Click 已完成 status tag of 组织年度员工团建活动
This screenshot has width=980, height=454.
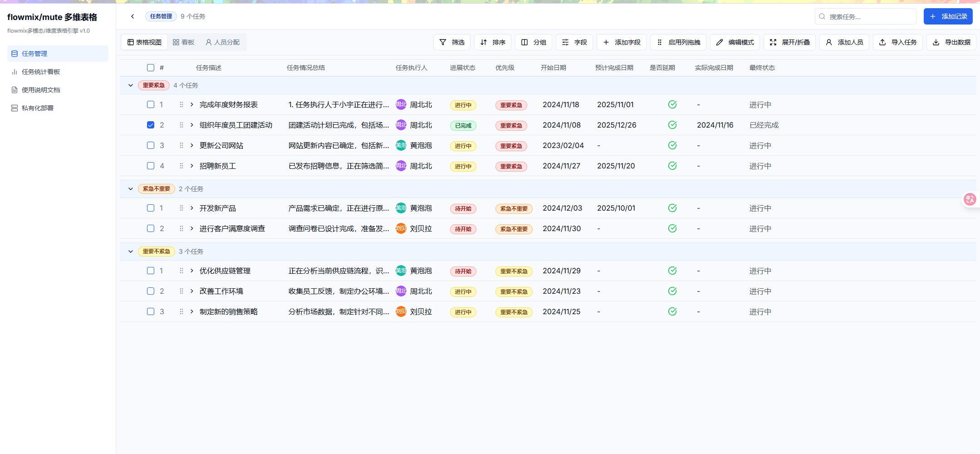[463, 125]
